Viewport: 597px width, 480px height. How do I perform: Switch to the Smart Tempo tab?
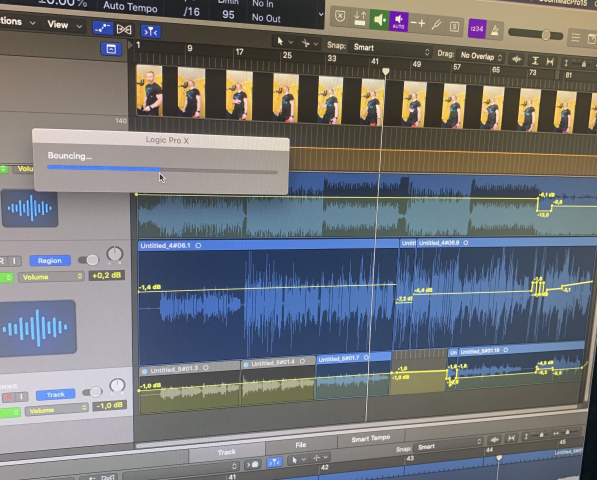[x=370, y=438]
